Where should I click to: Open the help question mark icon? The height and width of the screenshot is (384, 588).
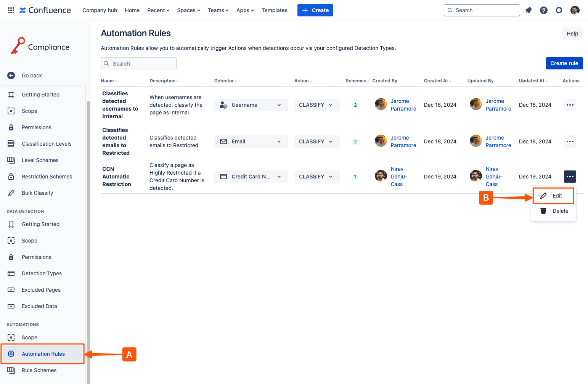[544, 10]
